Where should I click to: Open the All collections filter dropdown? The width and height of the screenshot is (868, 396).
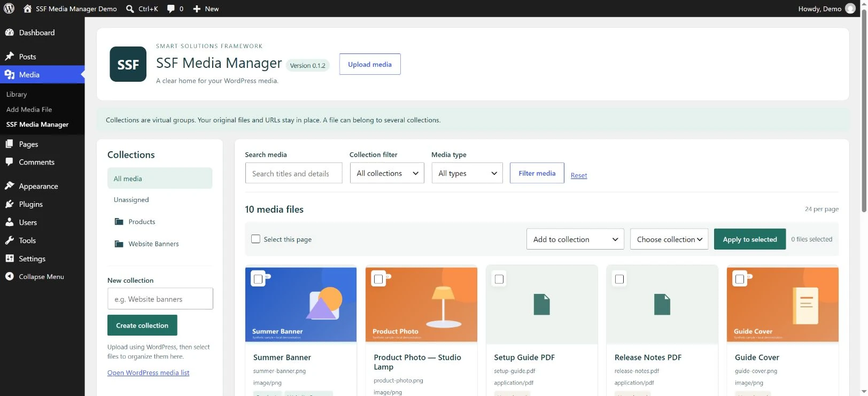387,173
